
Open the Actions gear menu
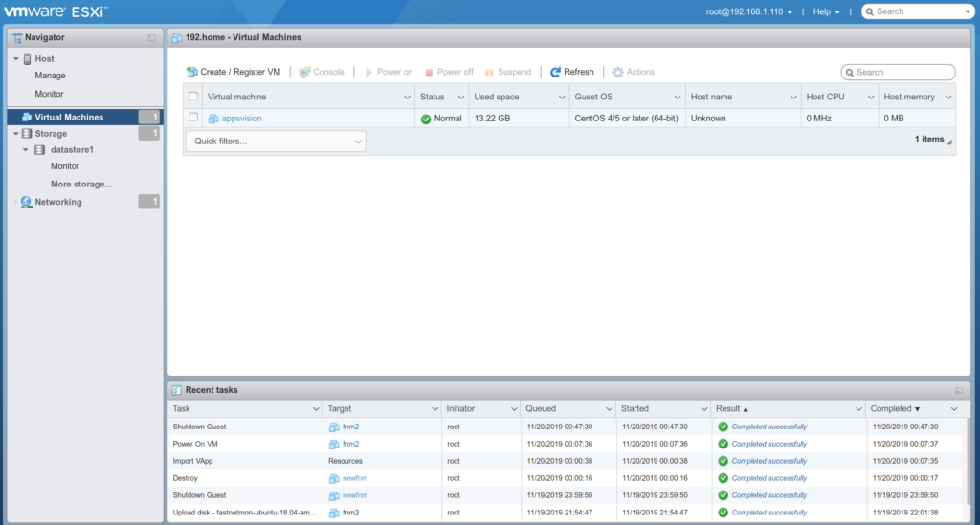(x=634, y=72)
